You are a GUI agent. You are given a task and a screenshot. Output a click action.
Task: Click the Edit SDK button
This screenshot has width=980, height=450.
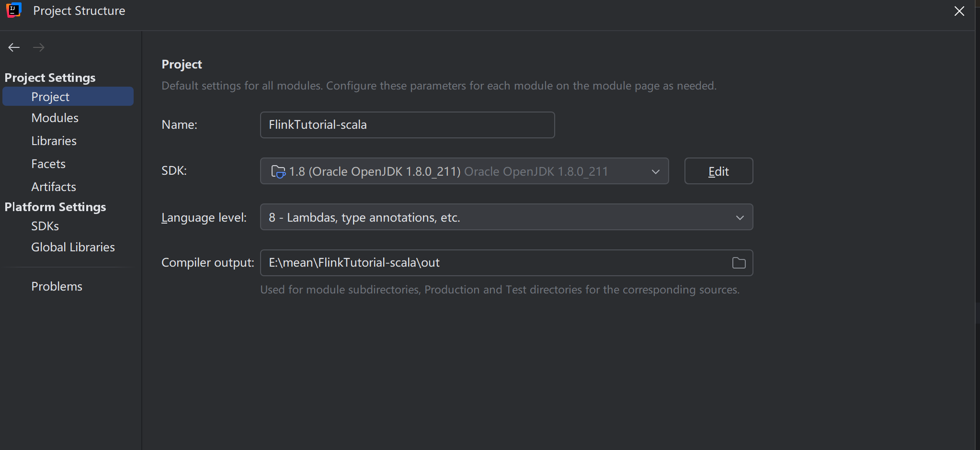pos(718,171)
